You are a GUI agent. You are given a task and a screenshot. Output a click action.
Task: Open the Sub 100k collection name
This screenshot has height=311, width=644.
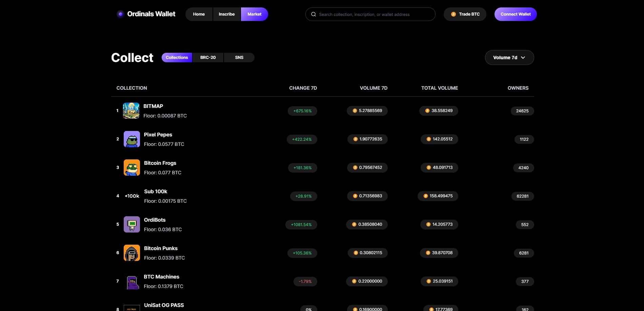pos(156,192)
